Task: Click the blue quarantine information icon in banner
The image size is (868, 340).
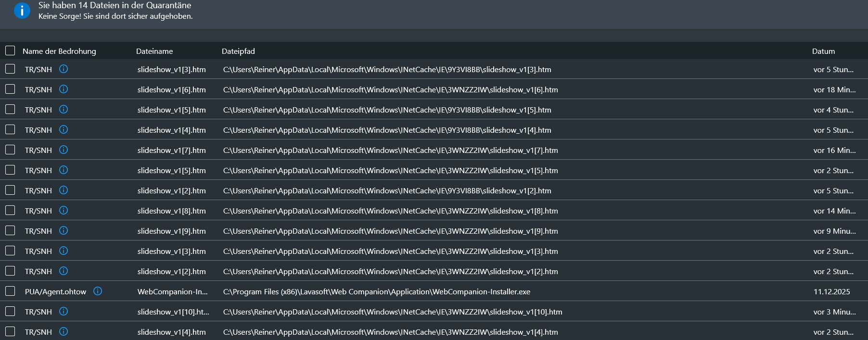Action: point(22,10)
